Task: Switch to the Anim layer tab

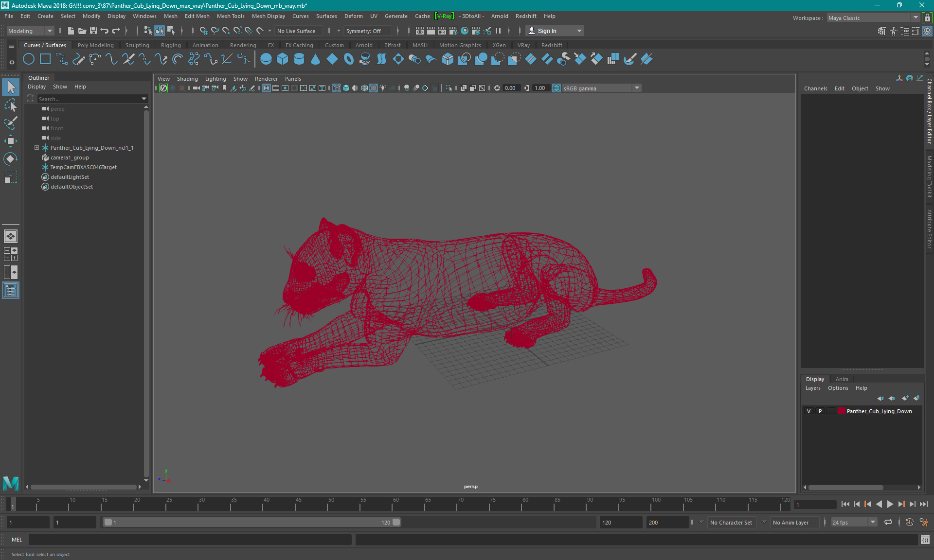Action: (x=842, y=379)
